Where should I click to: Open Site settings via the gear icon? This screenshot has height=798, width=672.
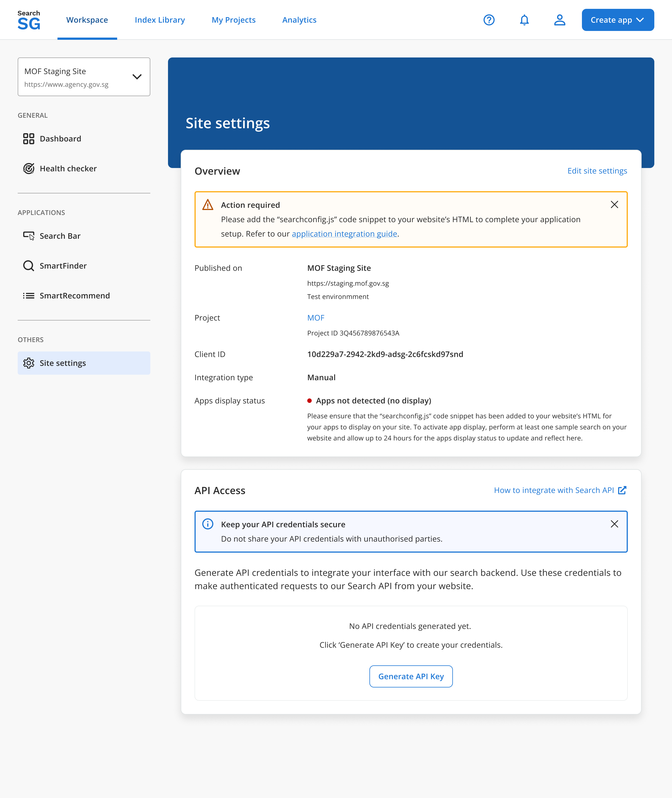63,363
